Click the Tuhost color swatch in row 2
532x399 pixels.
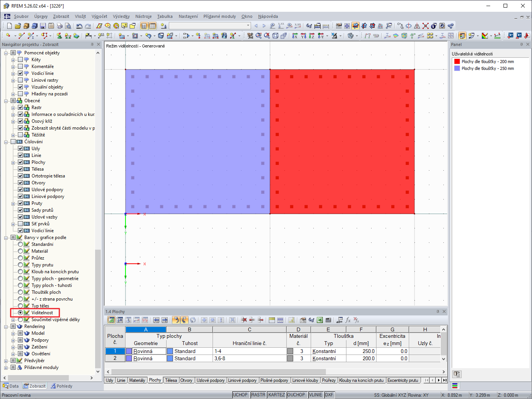point(170,358)
